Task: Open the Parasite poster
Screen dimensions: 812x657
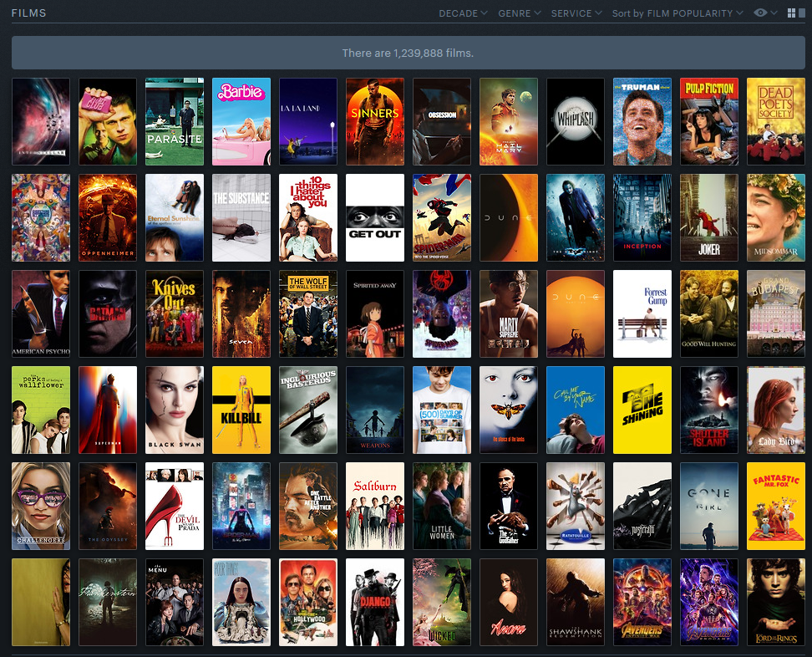Action: click(175, 122)
